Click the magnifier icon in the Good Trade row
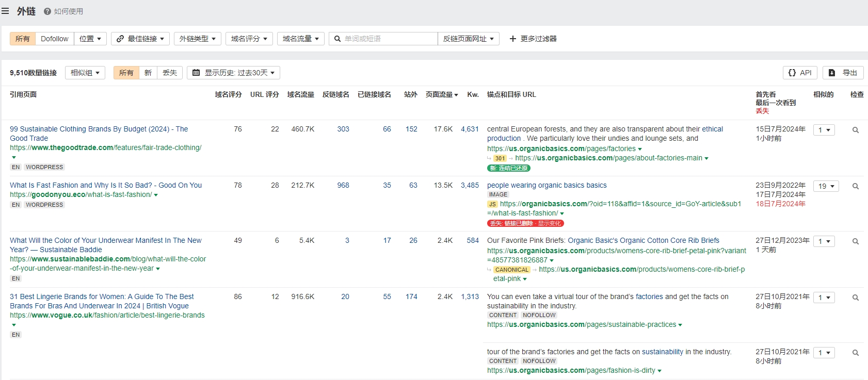 click(x=856, y=130)
